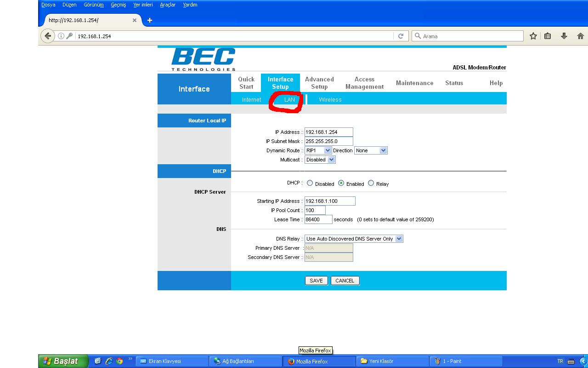Open the Advanced Setup tab

click(x=319, y=83)
